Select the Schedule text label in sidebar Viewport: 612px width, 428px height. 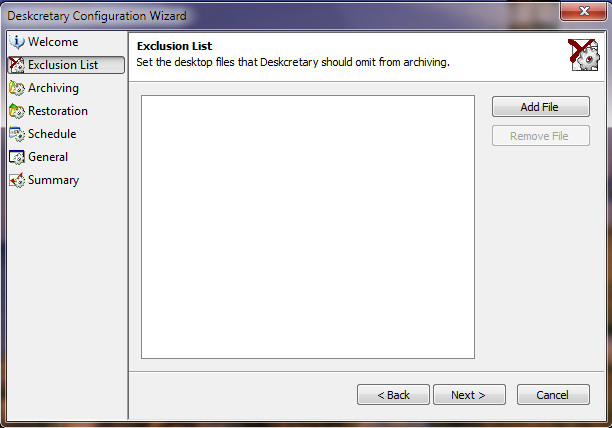pos(52,134)
